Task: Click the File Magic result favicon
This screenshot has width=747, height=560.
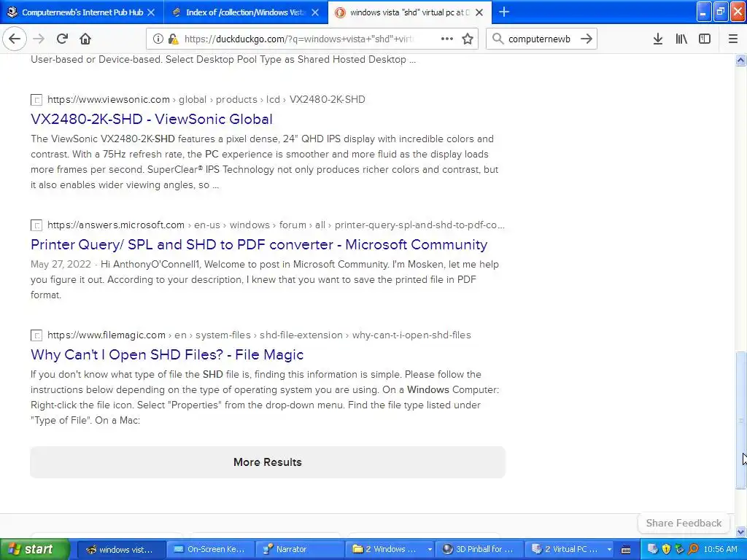Action: [x=36, y=335]
